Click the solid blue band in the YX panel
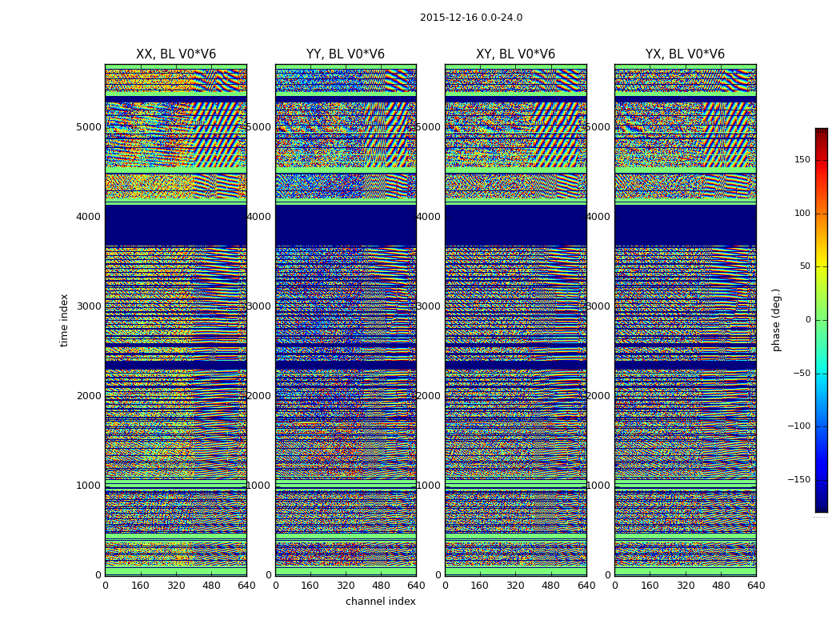 tap(685, 226)
